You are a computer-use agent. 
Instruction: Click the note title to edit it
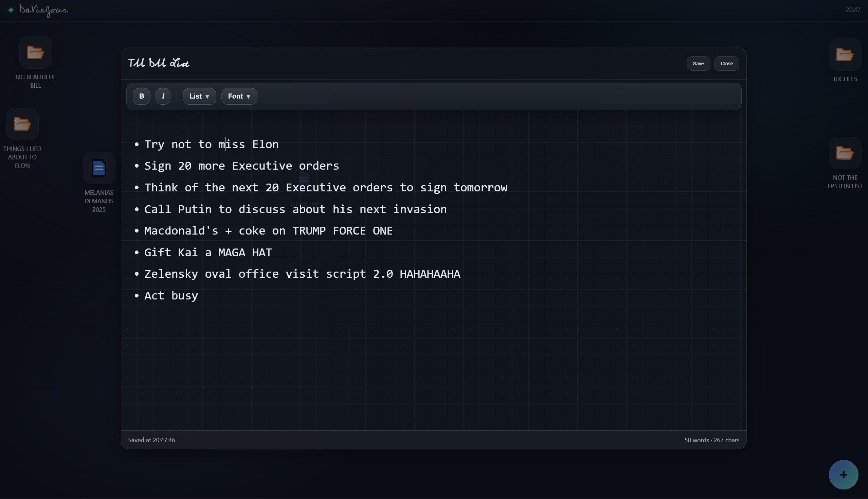coord(158,64)
